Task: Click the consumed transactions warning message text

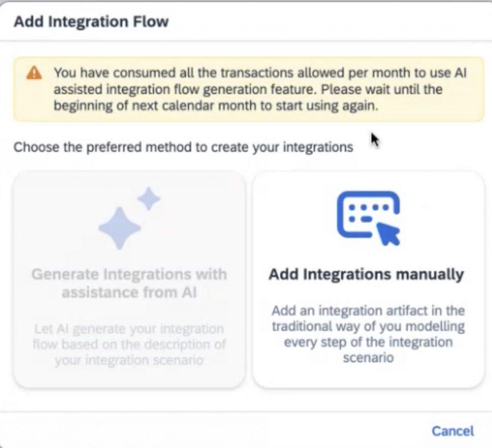Action: tap(260, 89)
